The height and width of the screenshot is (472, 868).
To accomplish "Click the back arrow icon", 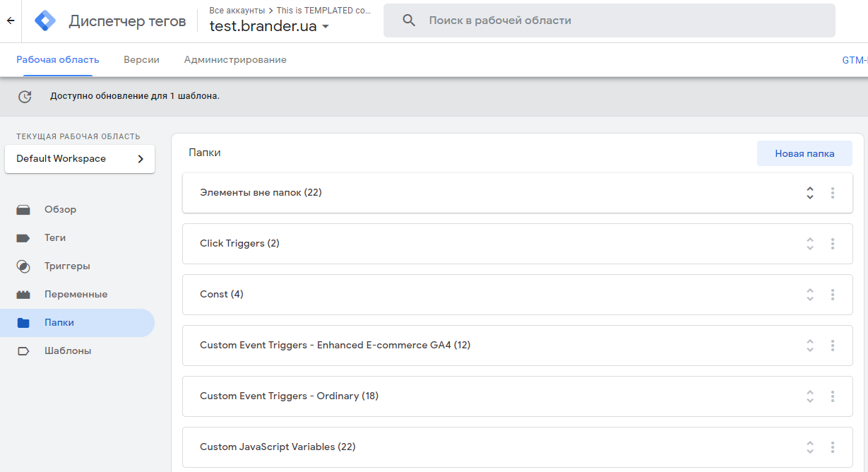I will coord(11,20).
